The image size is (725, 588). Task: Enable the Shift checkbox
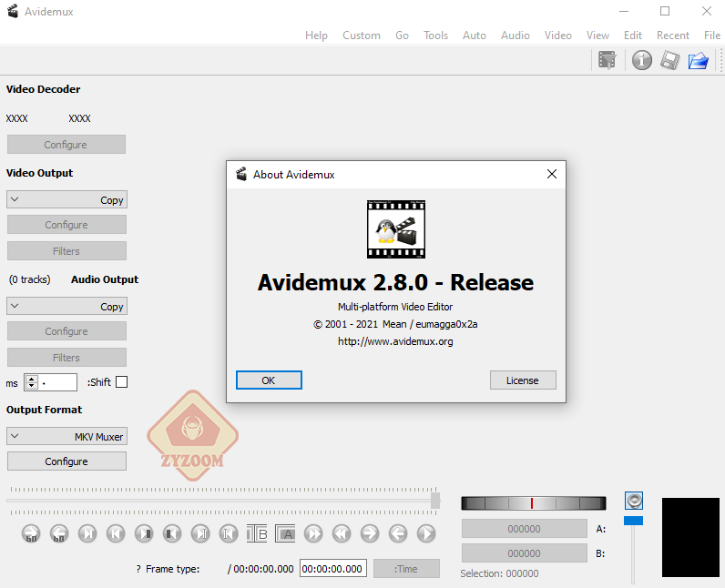point(122,382)
